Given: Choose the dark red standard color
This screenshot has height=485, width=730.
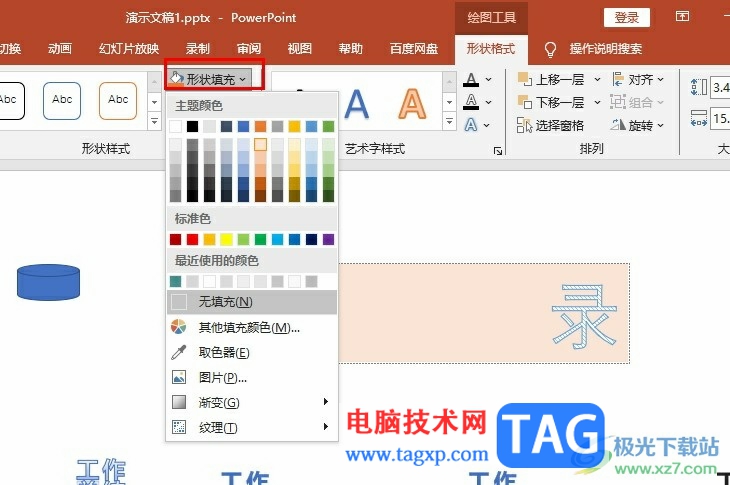Looking at the screenshot, I should [x=176, y=239].
